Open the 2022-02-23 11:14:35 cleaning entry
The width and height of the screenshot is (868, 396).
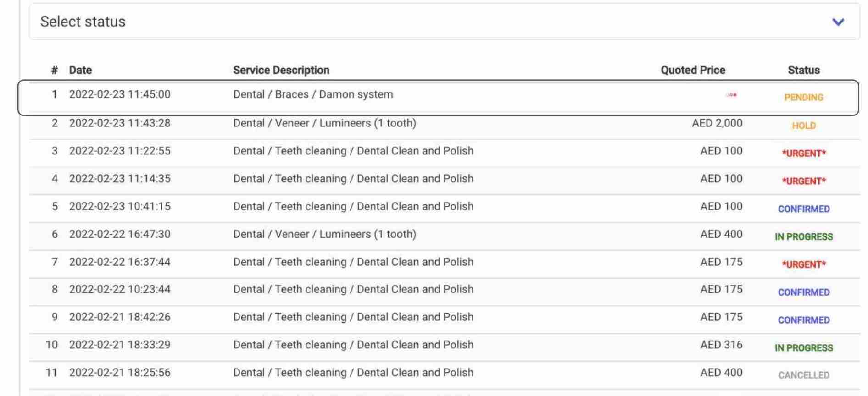point(445,181)
